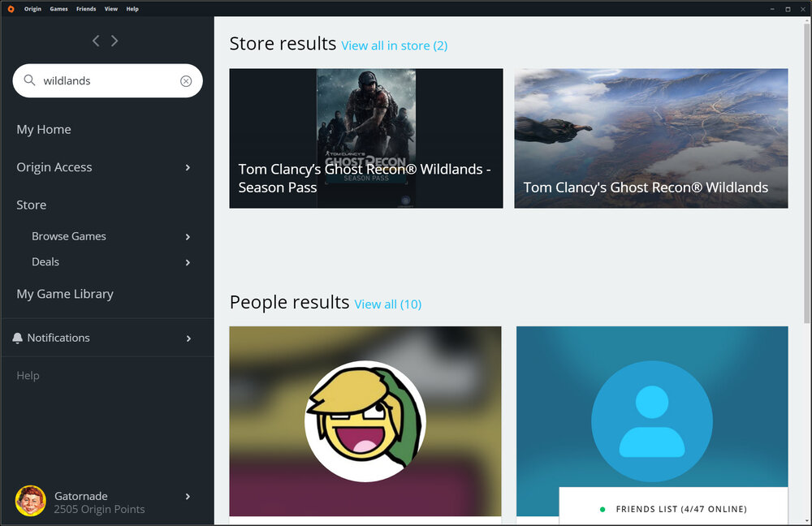Expand the Notifications chevron

tap(188, 338)
